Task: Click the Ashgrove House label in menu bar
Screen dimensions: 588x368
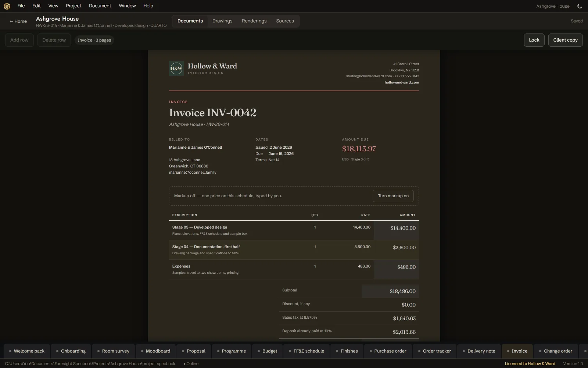Action: click(x=553, y=6)
